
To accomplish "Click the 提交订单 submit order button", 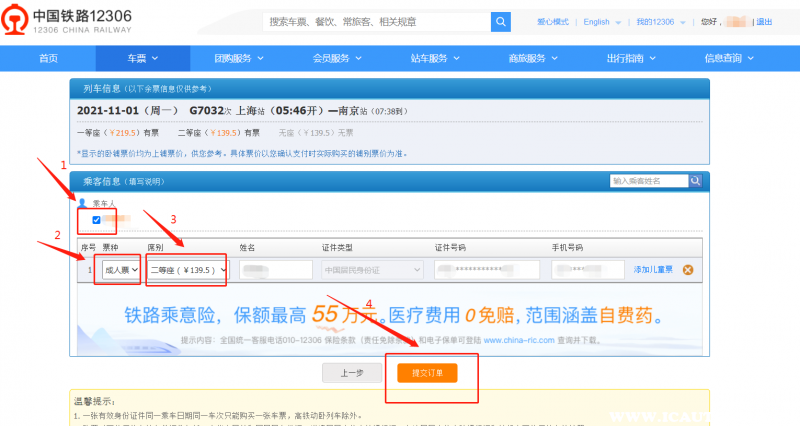I will click(427, 373).
